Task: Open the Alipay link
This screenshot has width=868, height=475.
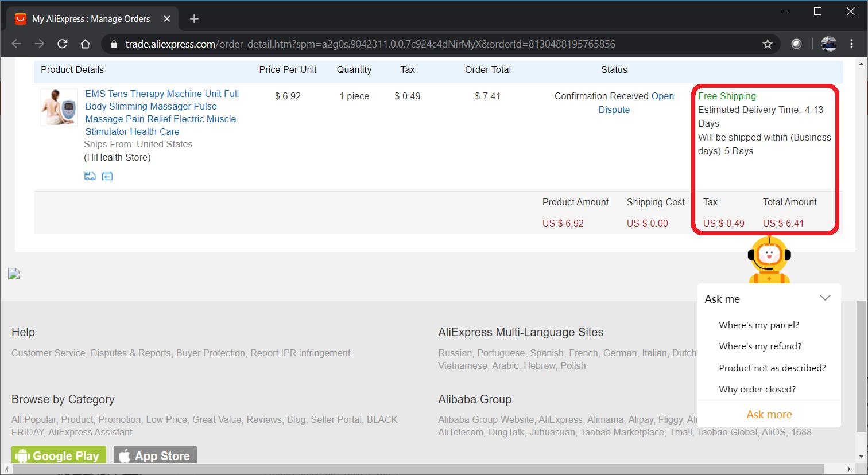Action: (x=641, y=420)
